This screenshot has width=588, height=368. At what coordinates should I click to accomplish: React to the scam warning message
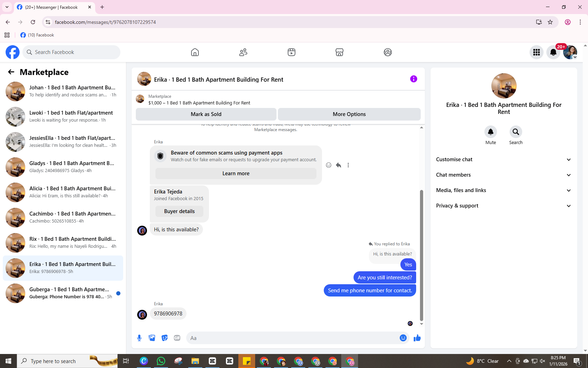click(x=329, y=165)
